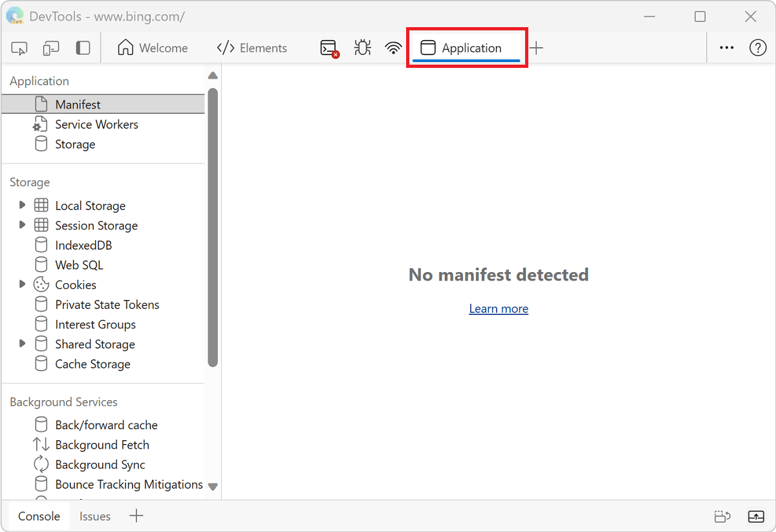
Task: Click the Web SQL database icon
Action: [x=41, y=265]
